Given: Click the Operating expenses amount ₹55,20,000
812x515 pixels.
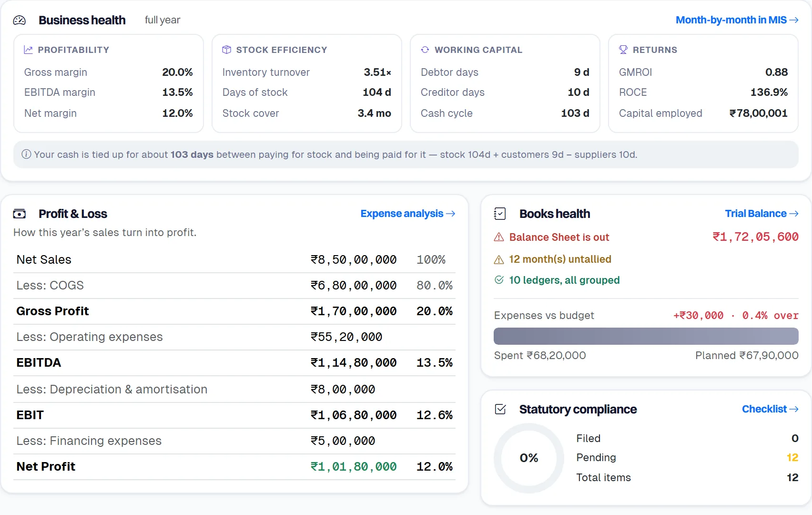Looking at the screenshot, I should pyautogui.click(x=346, y=337).
